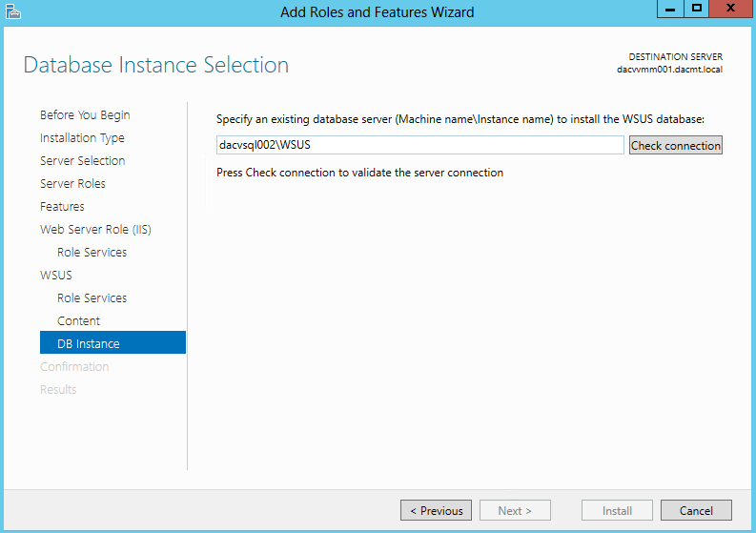Select Installation Type in the sidebar
Screen dimensions: 756x533
(x=82, y=138)
